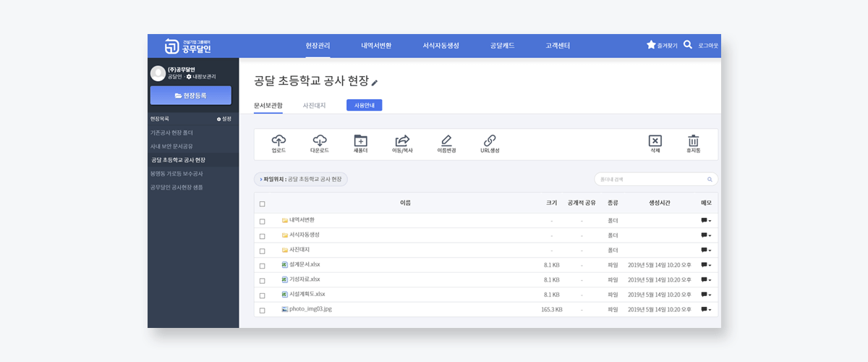Click the pencil icon beside the site title

[375, 82]
